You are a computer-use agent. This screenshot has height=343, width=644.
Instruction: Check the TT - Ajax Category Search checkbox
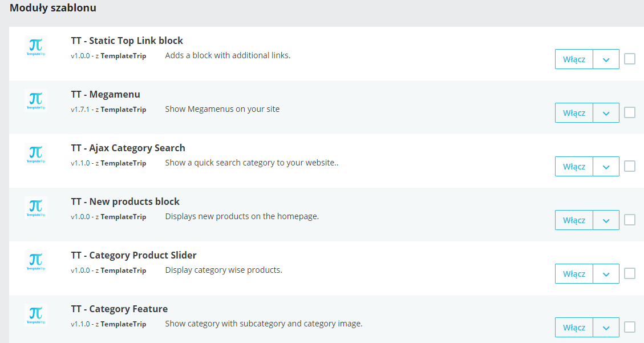(x=630, y=166)
